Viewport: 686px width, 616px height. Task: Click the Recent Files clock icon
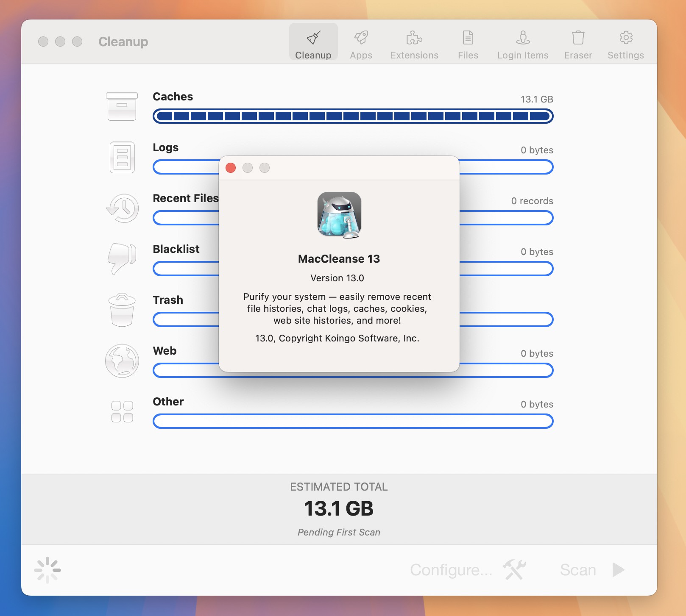pos(122,208)
